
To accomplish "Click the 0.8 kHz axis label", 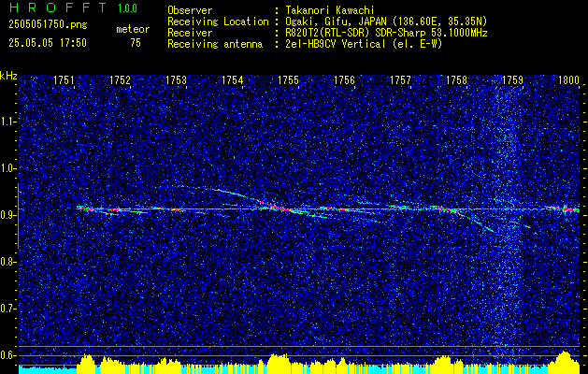I will click(x=7, y=262).
